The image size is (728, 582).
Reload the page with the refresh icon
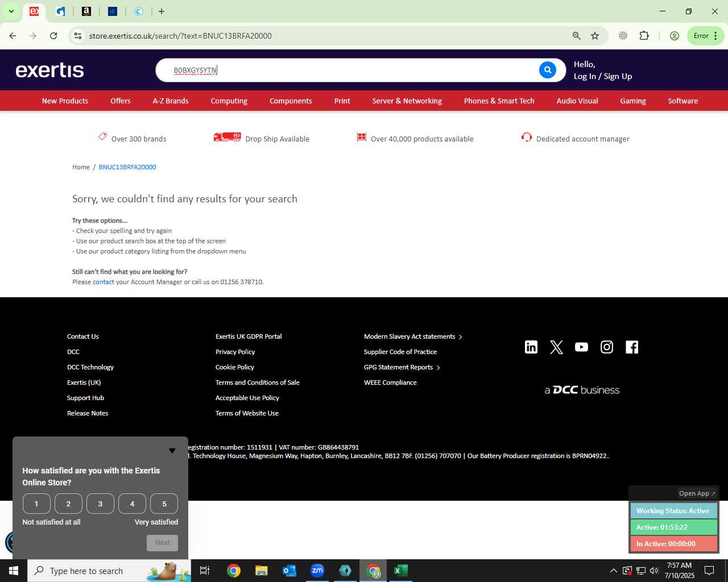(x=53, y=36)
